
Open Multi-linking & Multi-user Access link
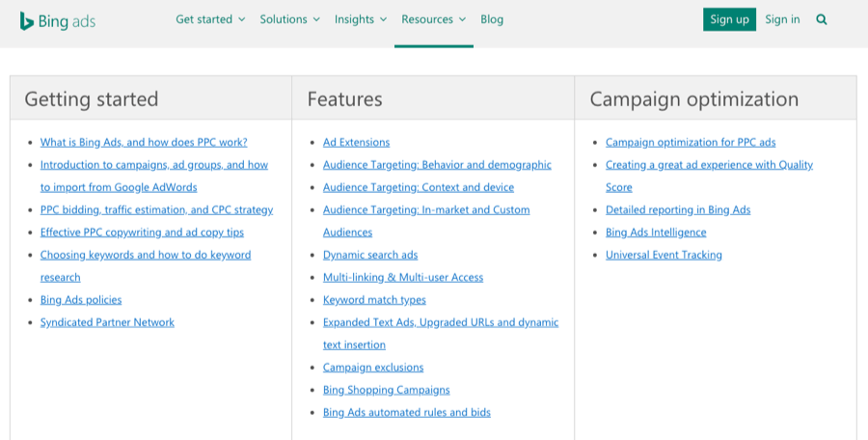(x=403, y=278)
